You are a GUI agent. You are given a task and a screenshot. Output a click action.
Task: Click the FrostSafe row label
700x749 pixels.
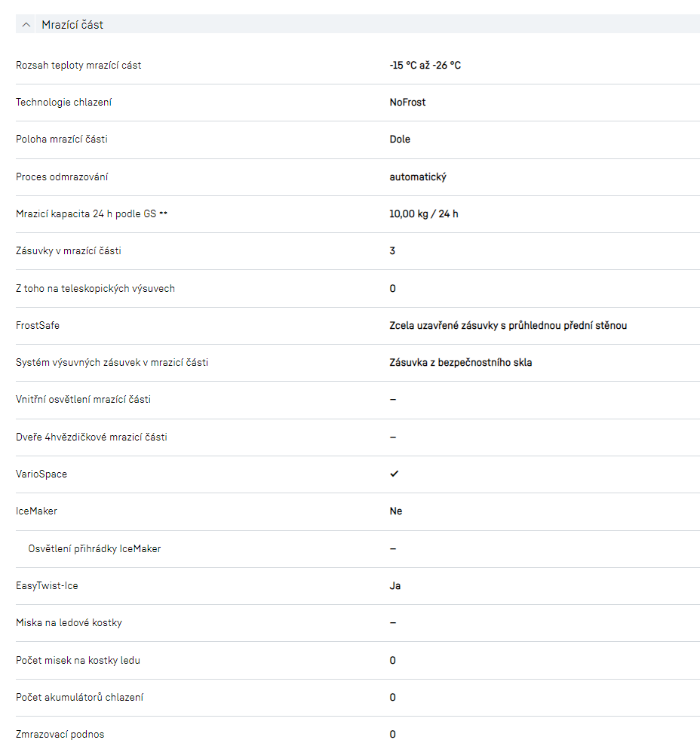point(38,326)
